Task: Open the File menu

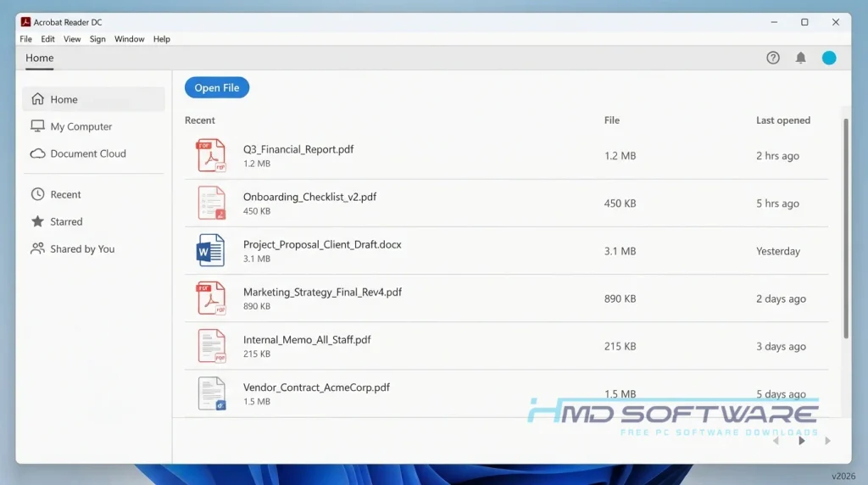Action: pyautogui.click(x=26, y=39)
